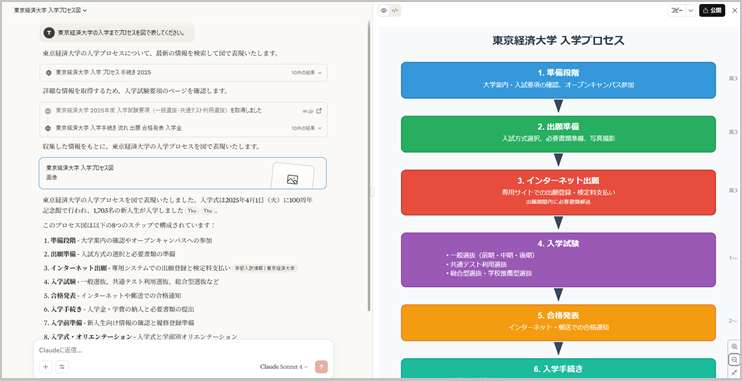Viewport: 742px width, 381px height.
Task: Click the コピー copy button
Action: (677, 10)
